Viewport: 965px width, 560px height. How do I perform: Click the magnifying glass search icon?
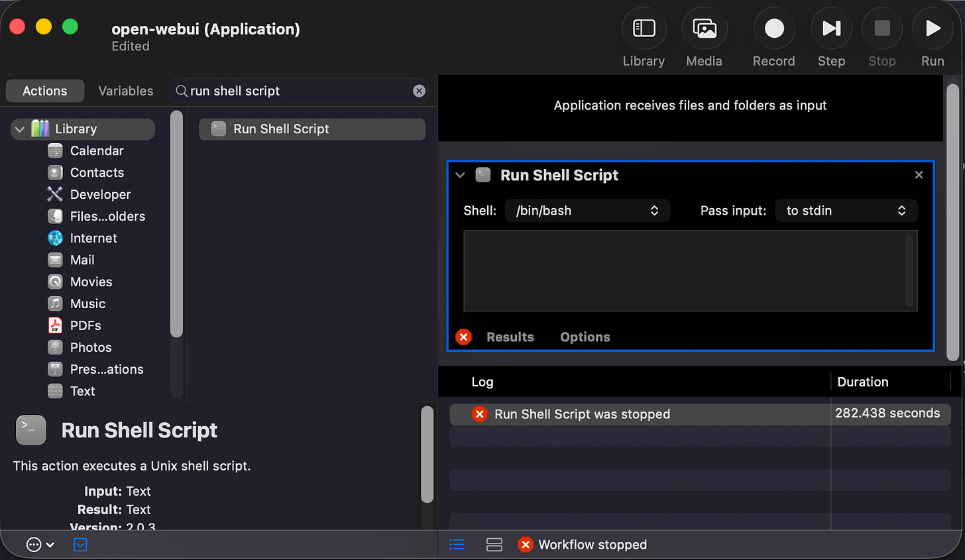(x=181, y=91)
